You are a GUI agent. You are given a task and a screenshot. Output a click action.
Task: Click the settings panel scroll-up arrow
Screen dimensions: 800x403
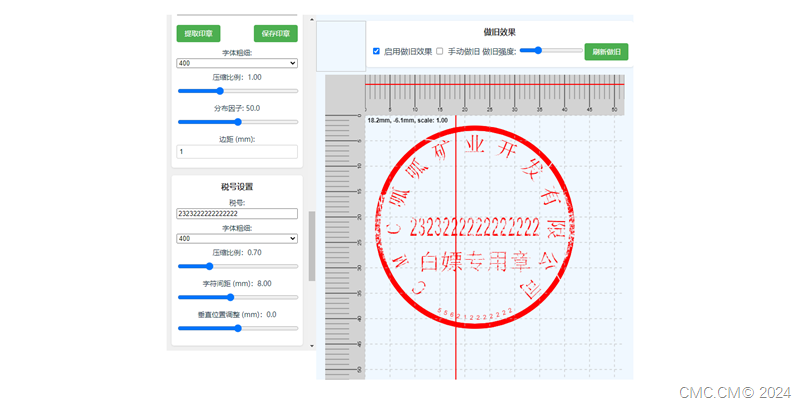[312, 20]
